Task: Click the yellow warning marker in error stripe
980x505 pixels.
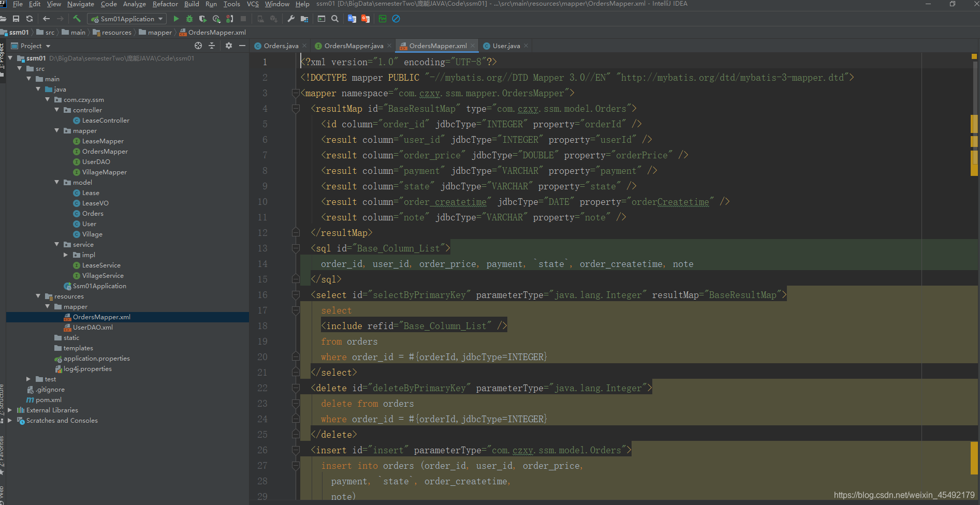Action: (x=974, y=56)
